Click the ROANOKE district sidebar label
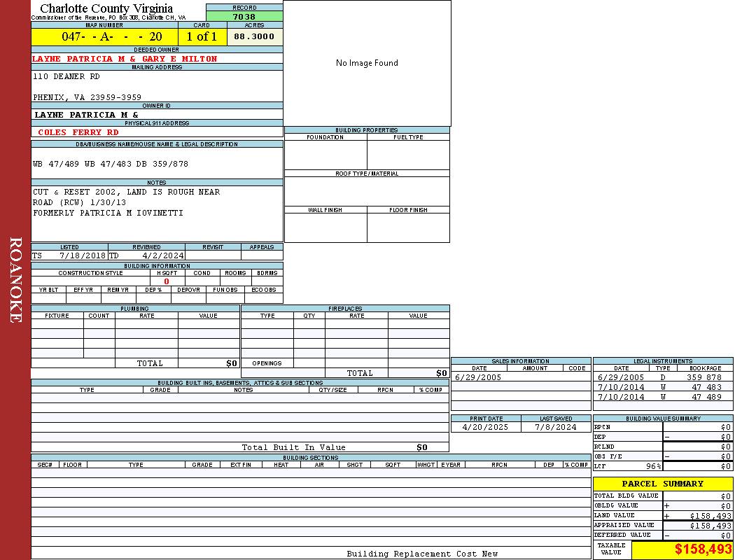 tap(15, 280)
